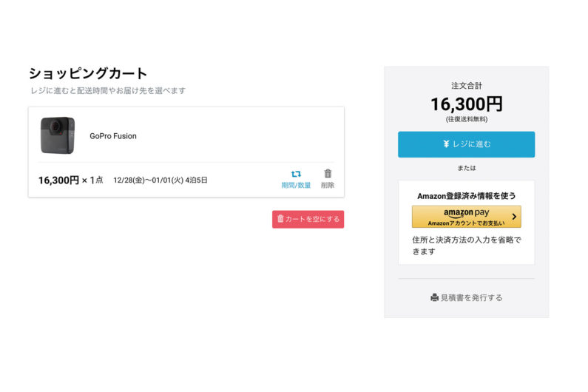588x392 pixels.
Task: Click the trash icon inside カートを空にする button
Action: (280, 218)
